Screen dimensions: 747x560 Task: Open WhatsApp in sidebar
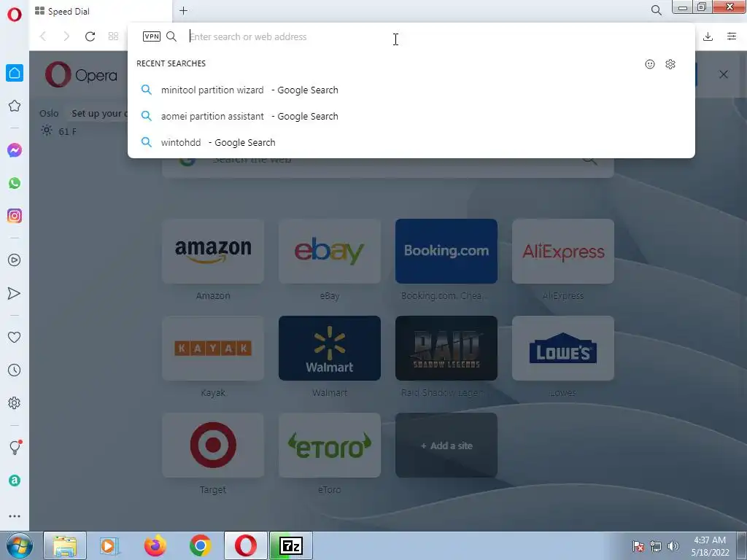[15, 183]
